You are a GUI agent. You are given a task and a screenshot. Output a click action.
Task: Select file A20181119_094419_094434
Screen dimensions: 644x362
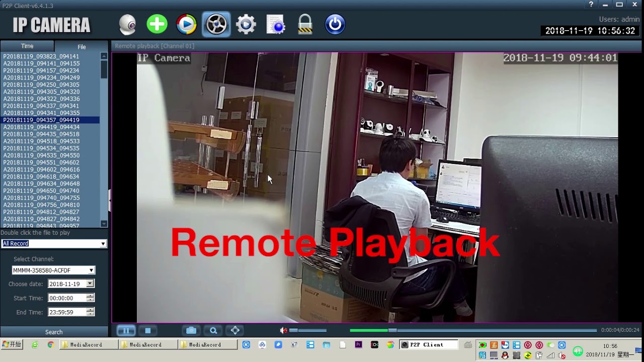(50, 127)
